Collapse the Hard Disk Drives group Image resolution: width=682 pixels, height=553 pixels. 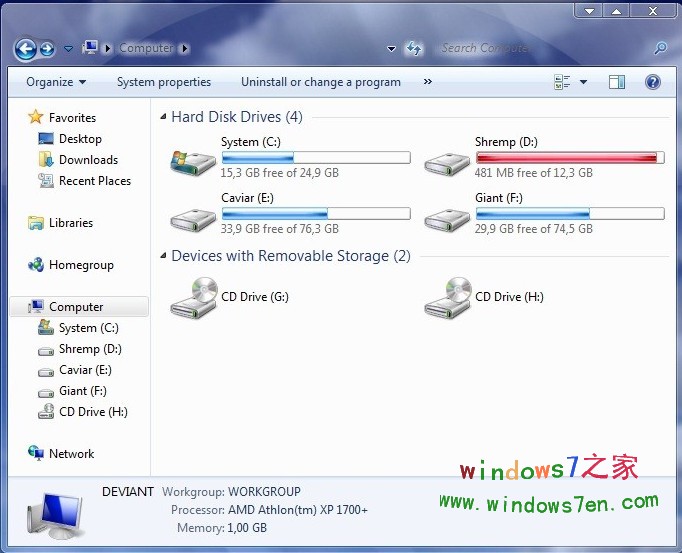coord(164,117)
